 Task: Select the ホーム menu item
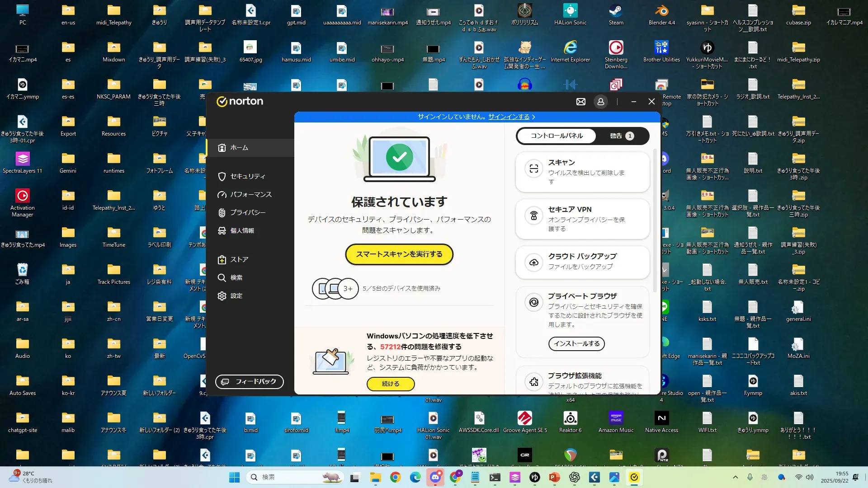239,148
